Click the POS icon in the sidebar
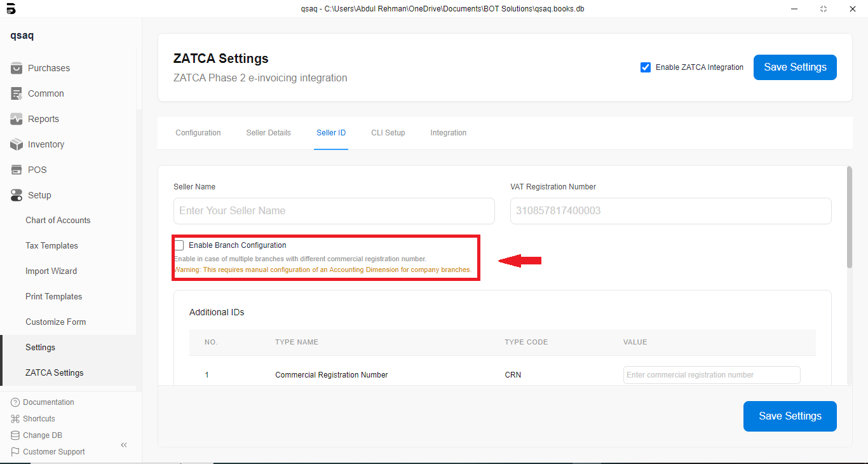868x464 pixels. pyautogui.click(x=17, y=170)
